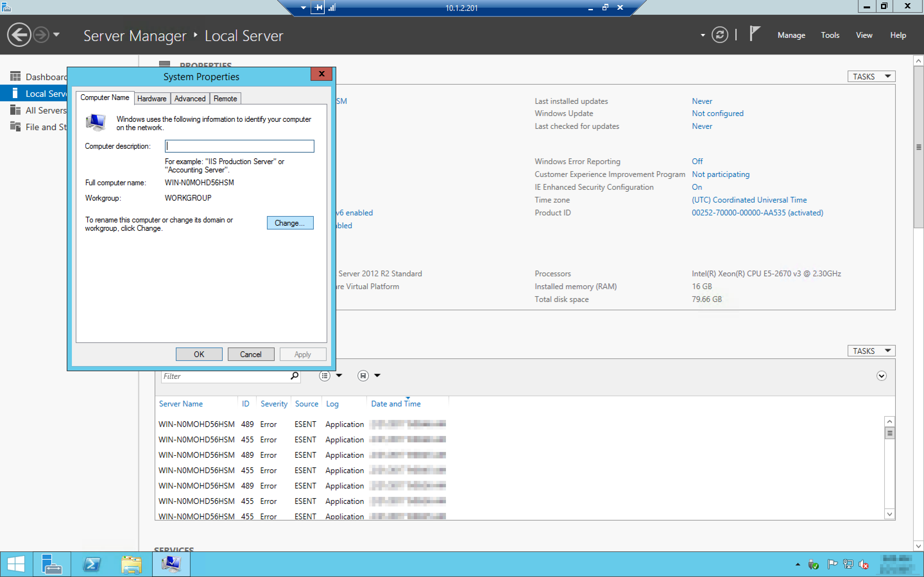Open the Properties TASKS dropdown
Image resolution: width=924 pixels, height=577 pixels.
871,76
